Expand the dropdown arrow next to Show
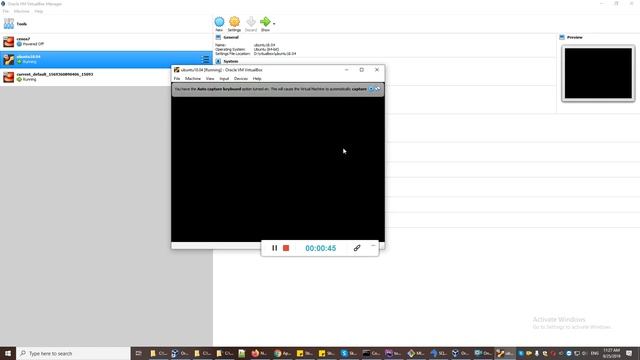The height and width of the screenshot is (360, 640). [x=274, y=24]
